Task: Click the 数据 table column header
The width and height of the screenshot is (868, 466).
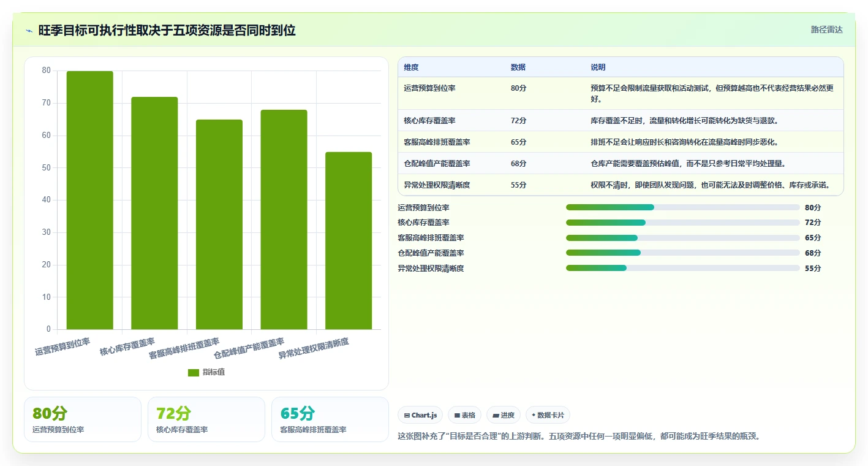Action: tap(518, 67)
